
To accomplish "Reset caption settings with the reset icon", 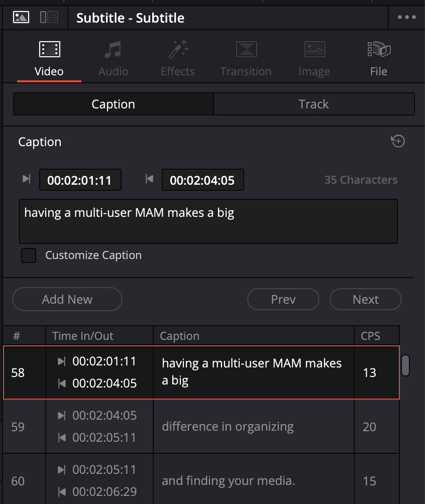I will [x=398, y=142].
